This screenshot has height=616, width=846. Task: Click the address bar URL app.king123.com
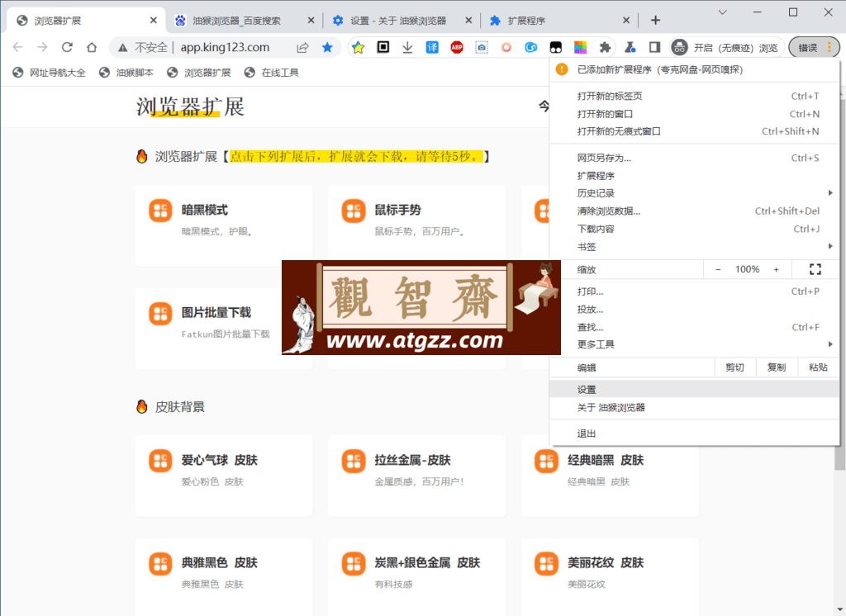[225, 47]
